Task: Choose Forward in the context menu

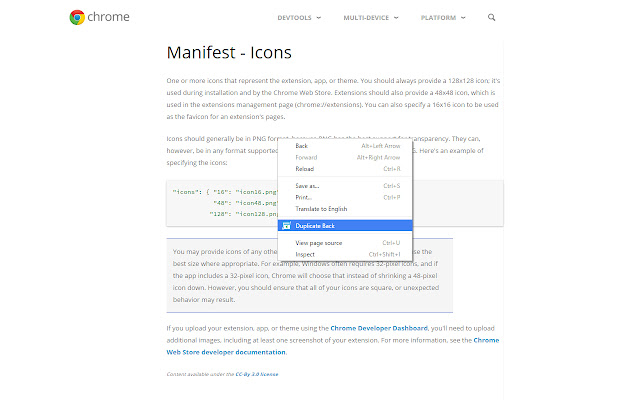Action: pyautogui.click(x=345, y=157)
